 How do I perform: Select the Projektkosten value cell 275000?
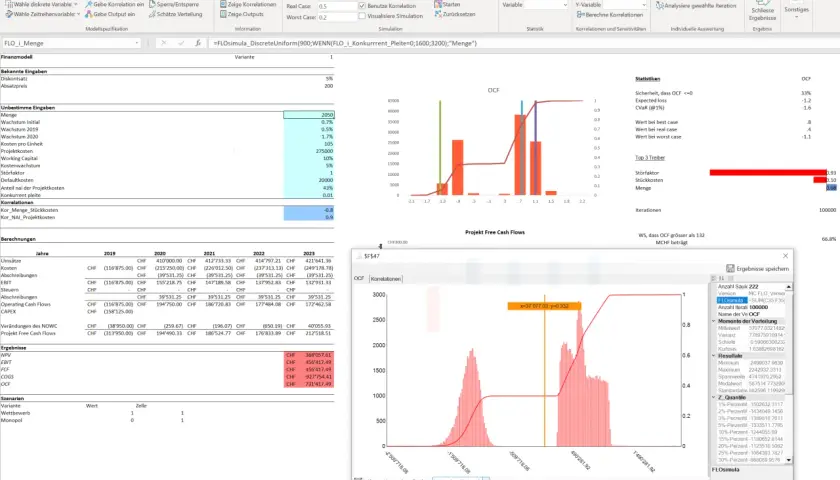click(x=309, y=151)
